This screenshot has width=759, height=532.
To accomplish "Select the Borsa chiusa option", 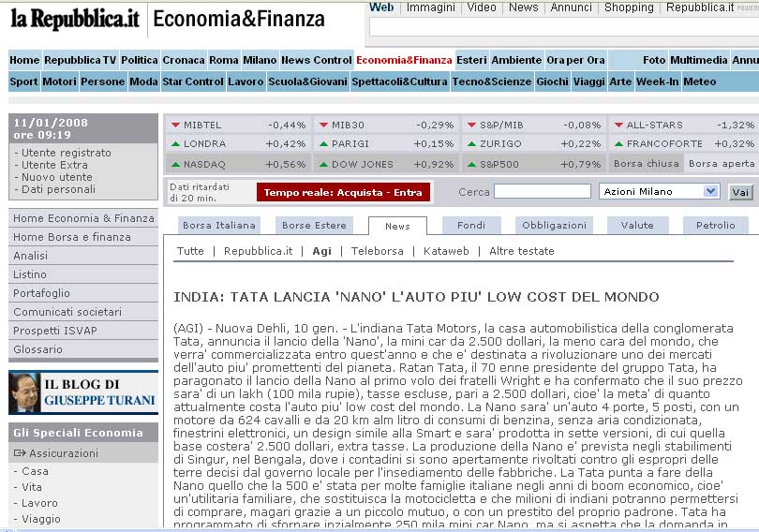I will tap(645, 164).
